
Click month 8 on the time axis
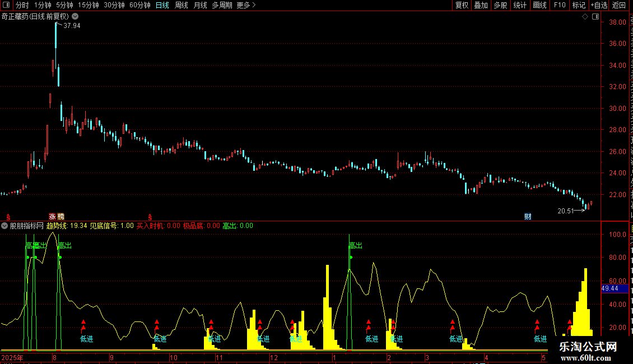(x=54, y=357)
